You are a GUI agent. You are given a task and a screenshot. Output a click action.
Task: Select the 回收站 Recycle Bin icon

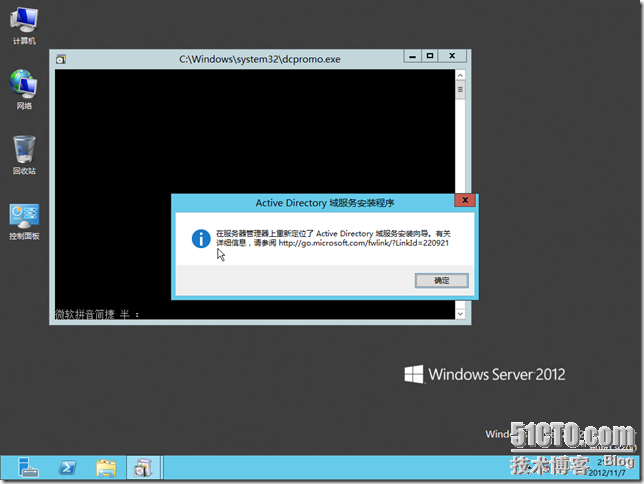(x=24, y=154)
